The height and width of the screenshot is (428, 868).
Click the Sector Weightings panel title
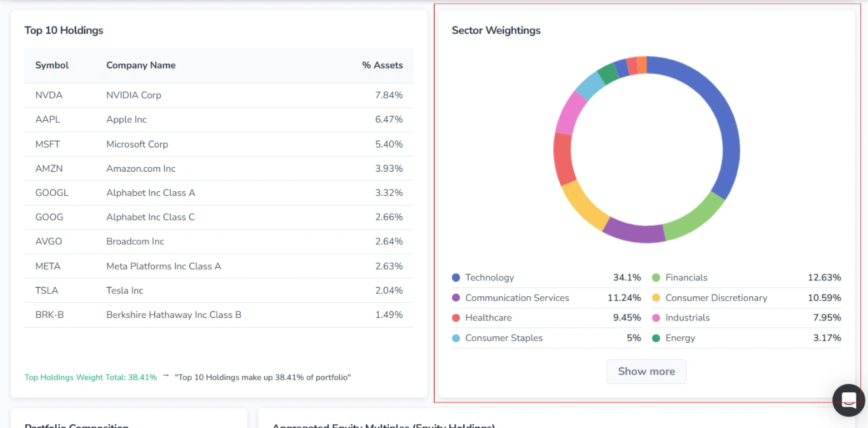click(496, 30)
